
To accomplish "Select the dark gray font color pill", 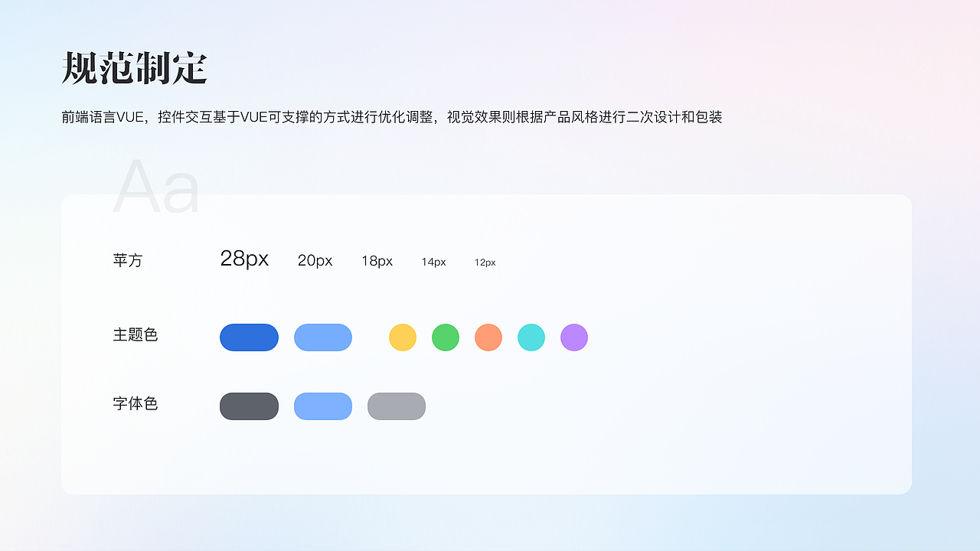I will tap(249, 406).
